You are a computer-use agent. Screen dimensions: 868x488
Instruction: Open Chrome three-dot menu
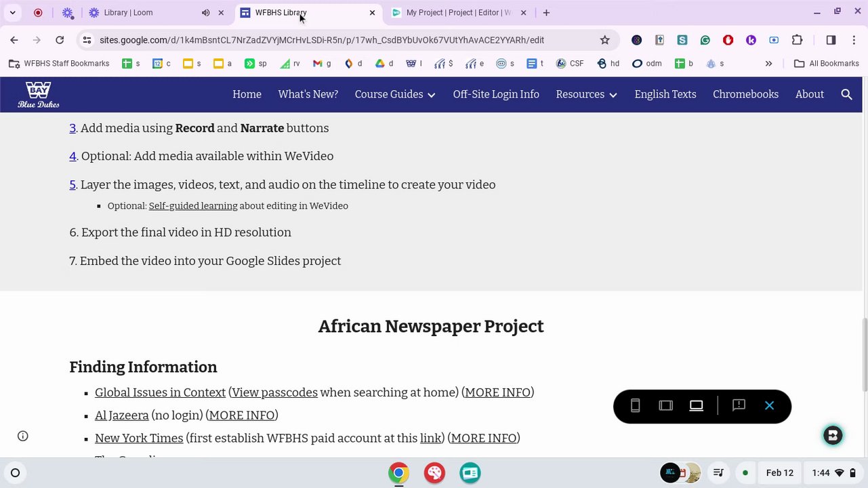point(853,40)
